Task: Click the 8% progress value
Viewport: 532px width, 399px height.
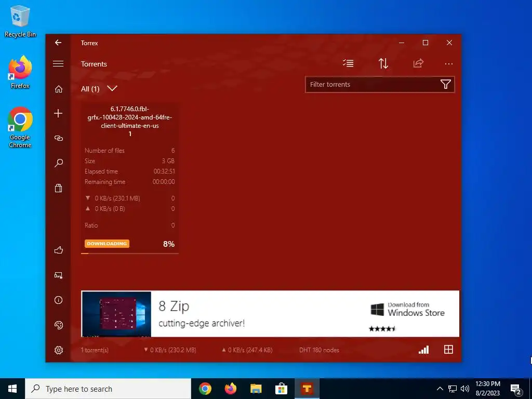Action: 169,244
